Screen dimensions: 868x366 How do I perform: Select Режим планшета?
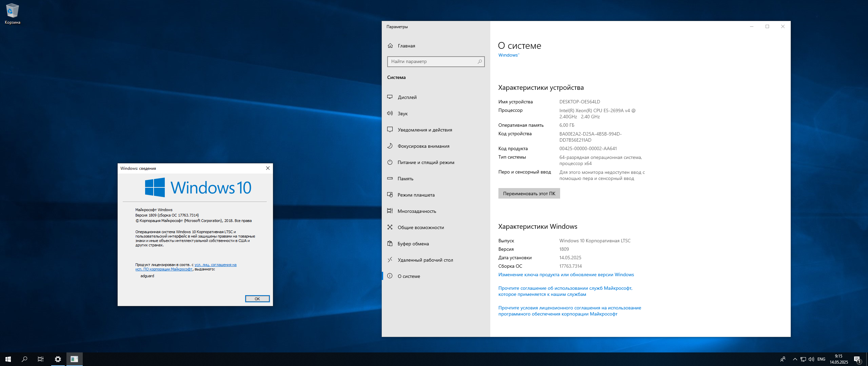(x=436, y=195)
